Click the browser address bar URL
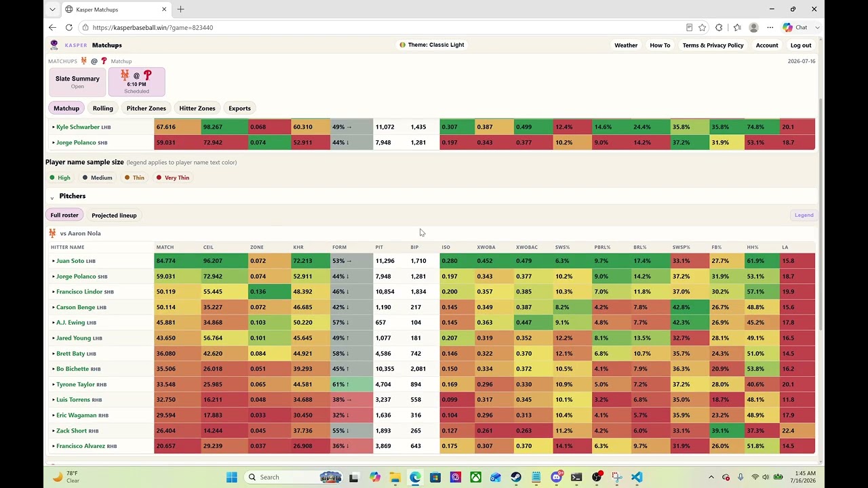 coord(153,28)
